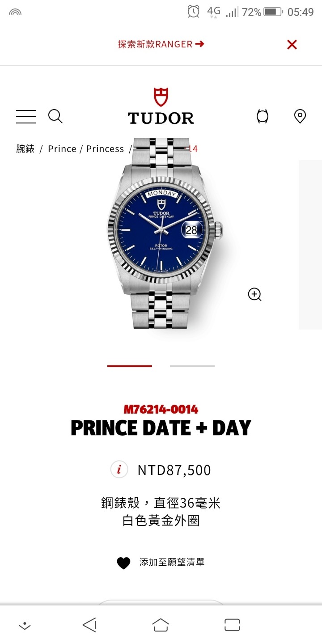Tap the Android back navigation button

[x=89, y=625]
